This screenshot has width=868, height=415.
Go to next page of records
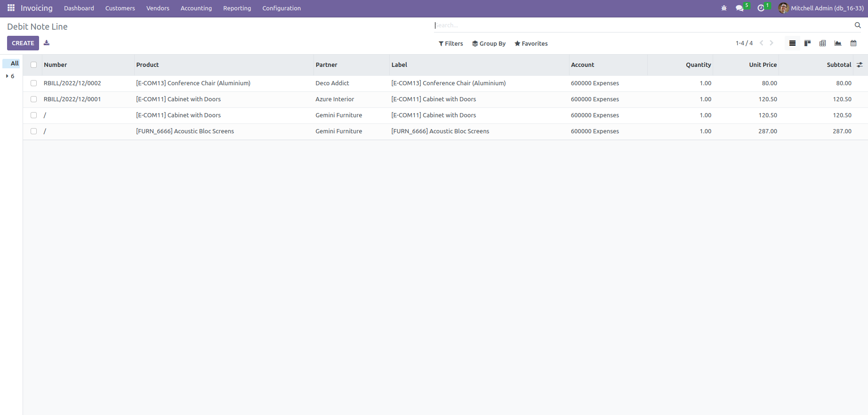tap(772, 43)
